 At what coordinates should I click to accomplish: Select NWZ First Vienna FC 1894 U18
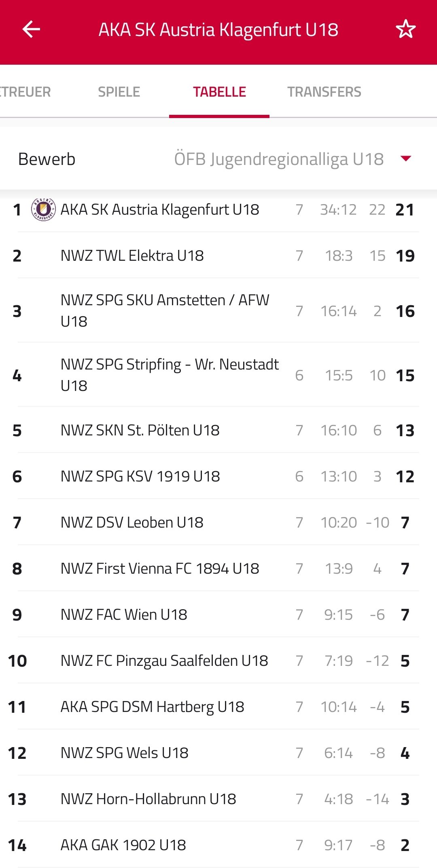pos(218,568)
